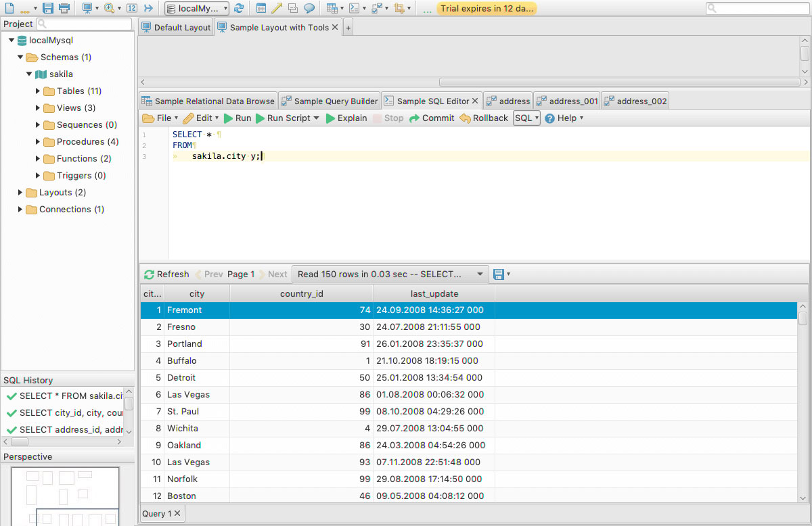Click the printer icon in top toolbar
The height and width of the screenshot is (526, 812).
[x=64, y=8]
